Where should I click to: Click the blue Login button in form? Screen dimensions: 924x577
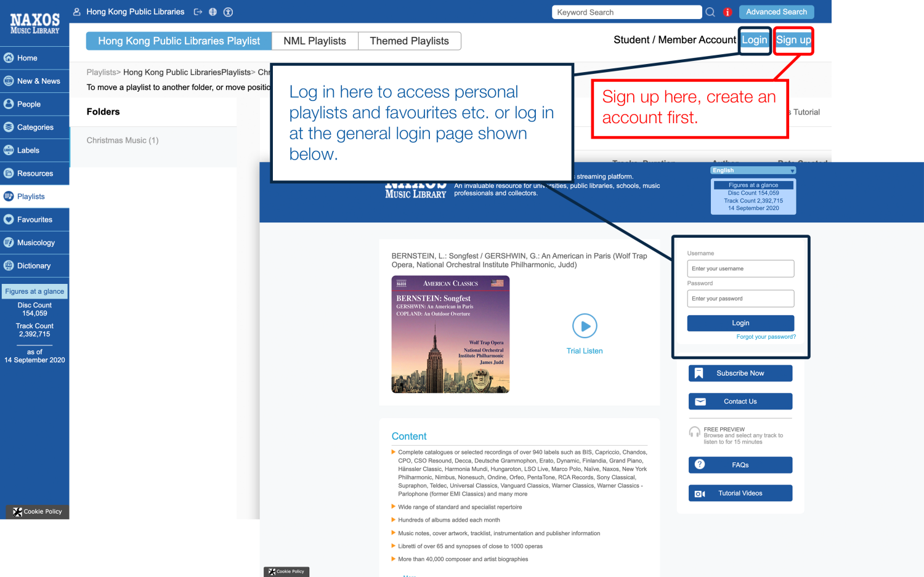point(740,323)
